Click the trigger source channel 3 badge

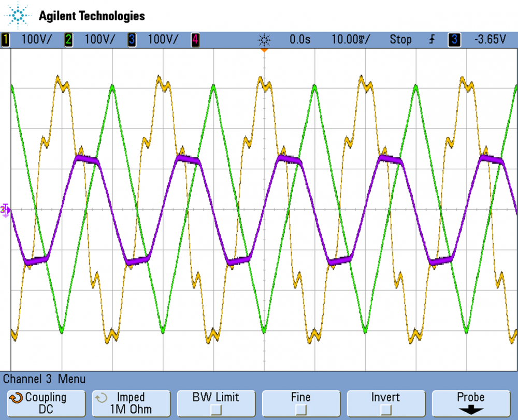(x=454, y=39)
